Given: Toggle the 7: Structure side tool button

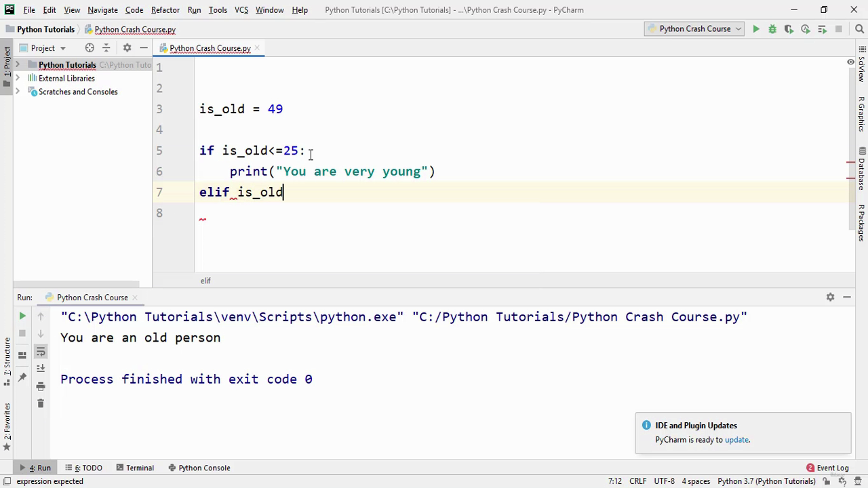Looking at the screenshot, I should click(7, 361).
